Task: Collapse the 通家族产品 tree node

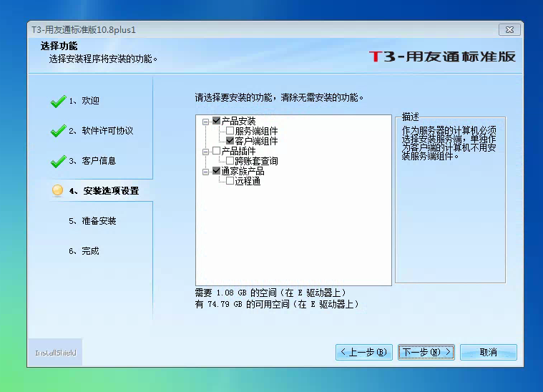Action: 205,172
